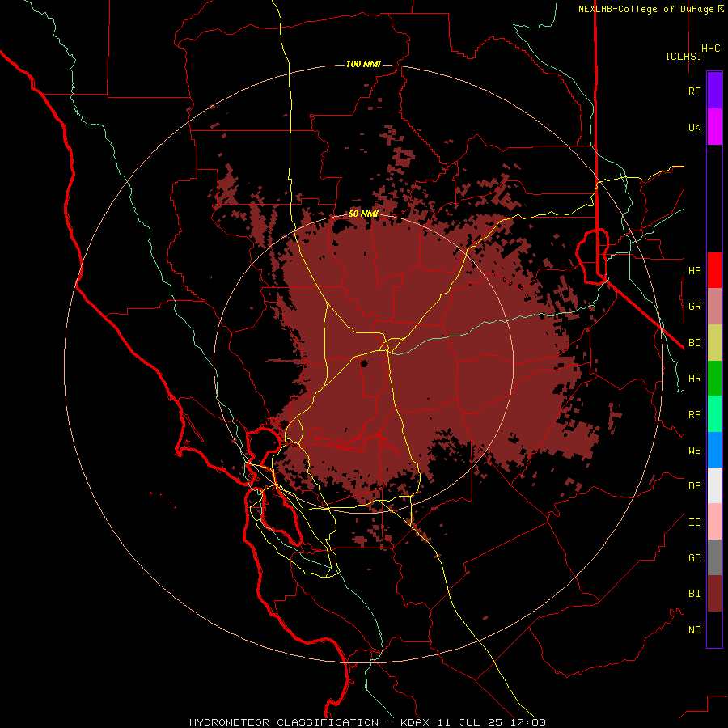Click the ND black legend swatch

(714, 629)
